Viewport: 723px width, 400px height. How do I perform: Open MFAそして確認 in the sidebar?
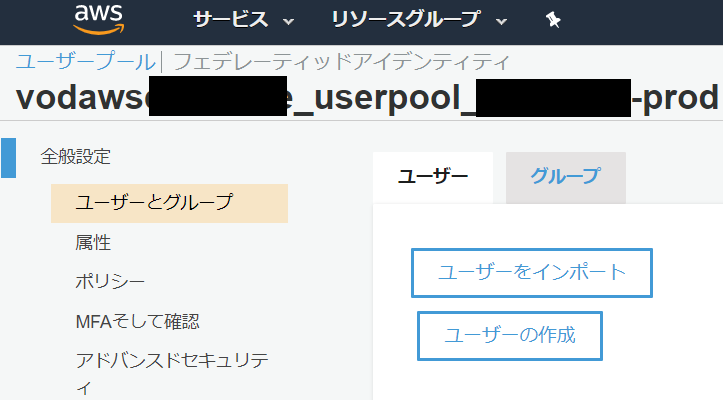click(x=137, y=321)
